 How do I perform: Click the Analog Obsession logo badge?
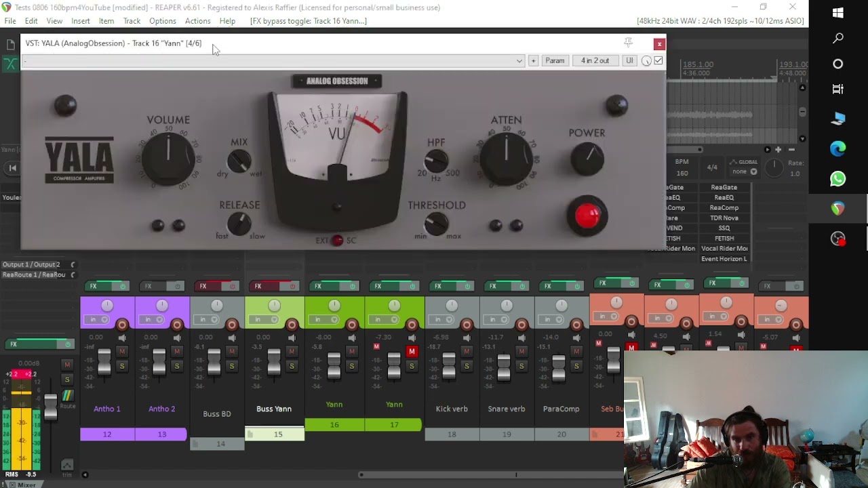pyautogui.click(x=337, y=81)
